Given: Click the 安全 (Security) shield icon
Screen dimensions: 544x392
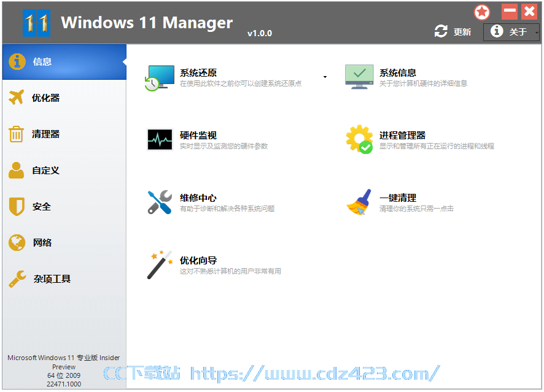Looking at the screenshot, I should pyautogui.click(x=17, y=207).
